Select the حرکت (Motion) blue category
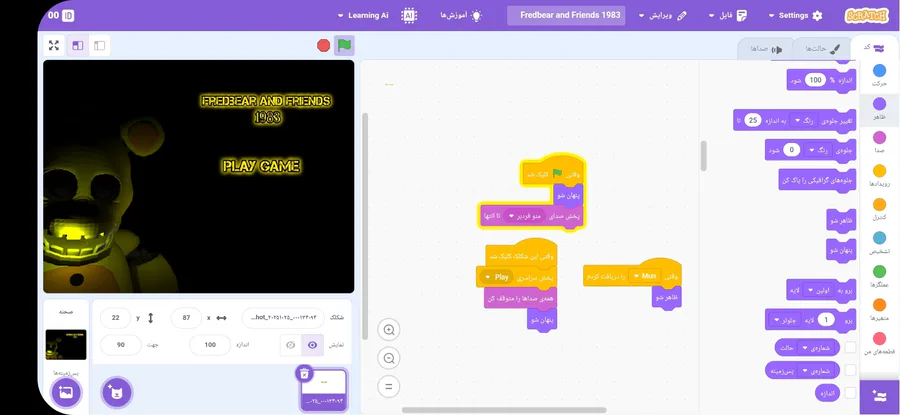Screen dimensions: 900x415 point(879,75)
